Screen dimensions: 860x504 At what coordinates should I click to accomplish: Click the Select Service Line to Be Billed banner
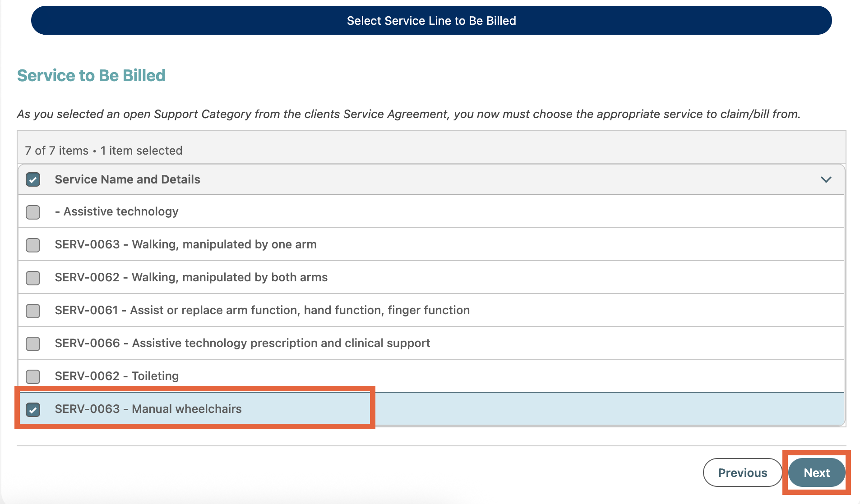coord(431,20)
